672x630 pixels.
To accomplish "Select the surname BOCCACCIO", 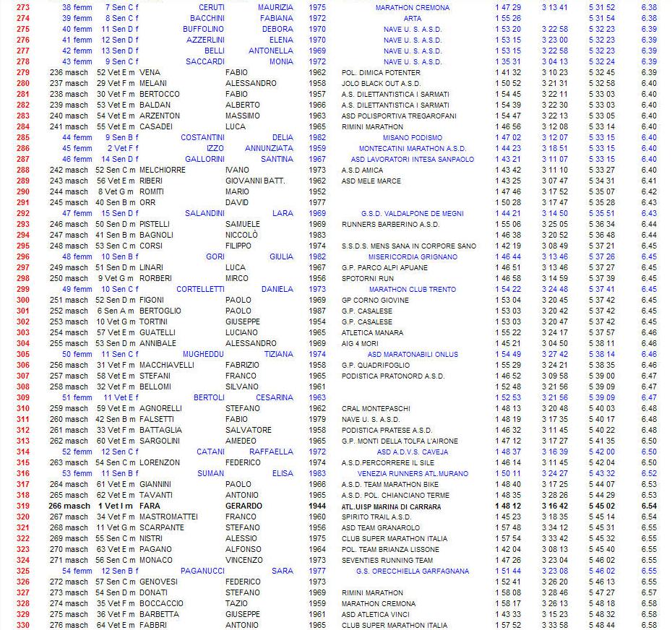I will pyautogui.click(x=161, y=603).
